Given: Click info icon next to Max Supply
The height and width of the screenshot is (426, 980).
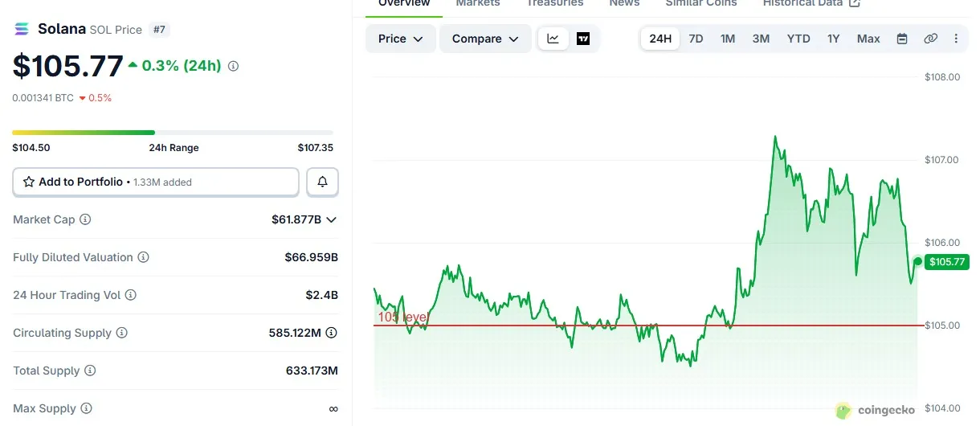Looking at the screenshot, I should tap(86, 408).
